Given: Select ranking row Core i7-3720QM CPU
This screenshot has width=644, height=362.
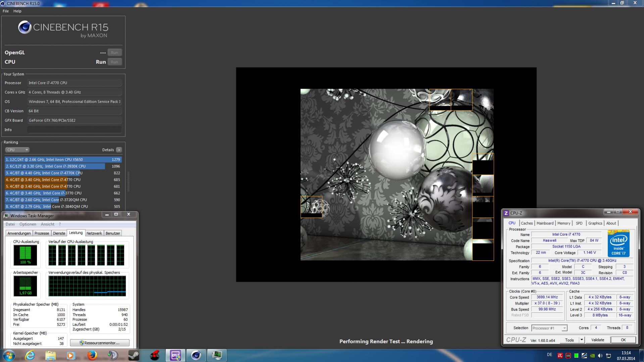Looking at the screenshot, I should click(x=63, y=200).
